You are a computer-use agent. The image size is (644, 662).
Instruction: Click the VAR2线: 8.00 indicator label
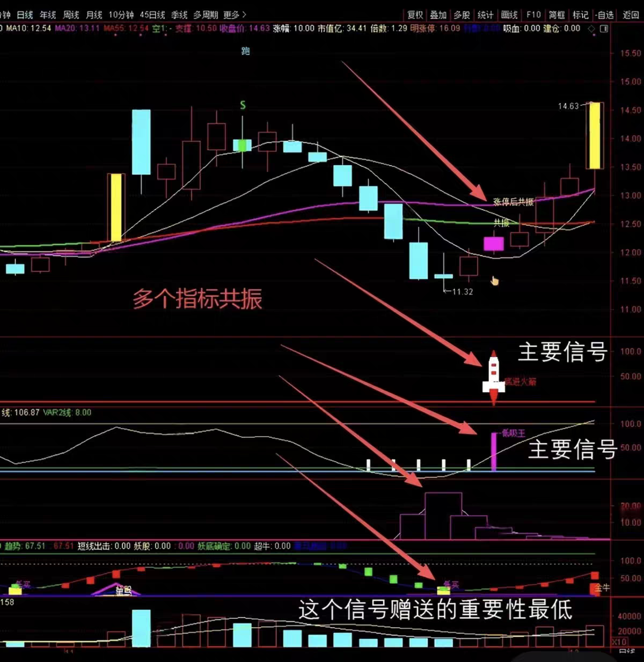[67, 413]
